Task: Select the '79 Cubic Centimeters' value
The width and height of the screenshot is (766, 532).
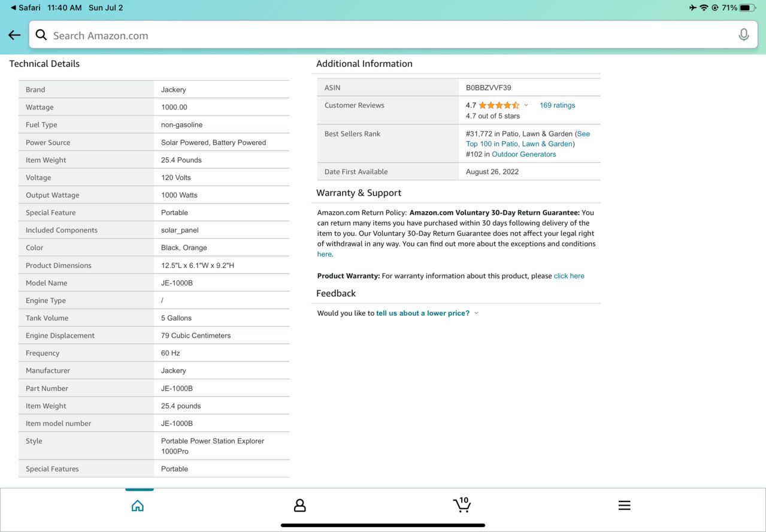Action: [196, 336]
